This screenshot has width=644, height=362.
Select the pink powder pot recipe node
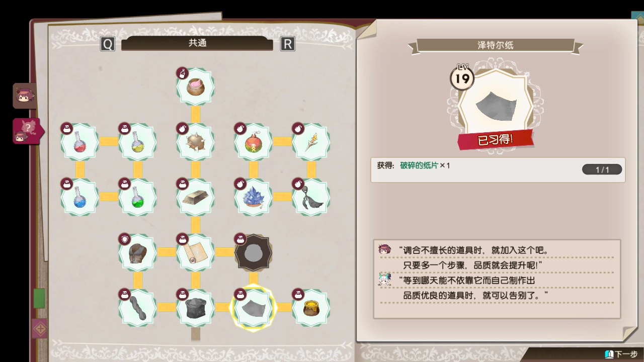click(195, 86)
